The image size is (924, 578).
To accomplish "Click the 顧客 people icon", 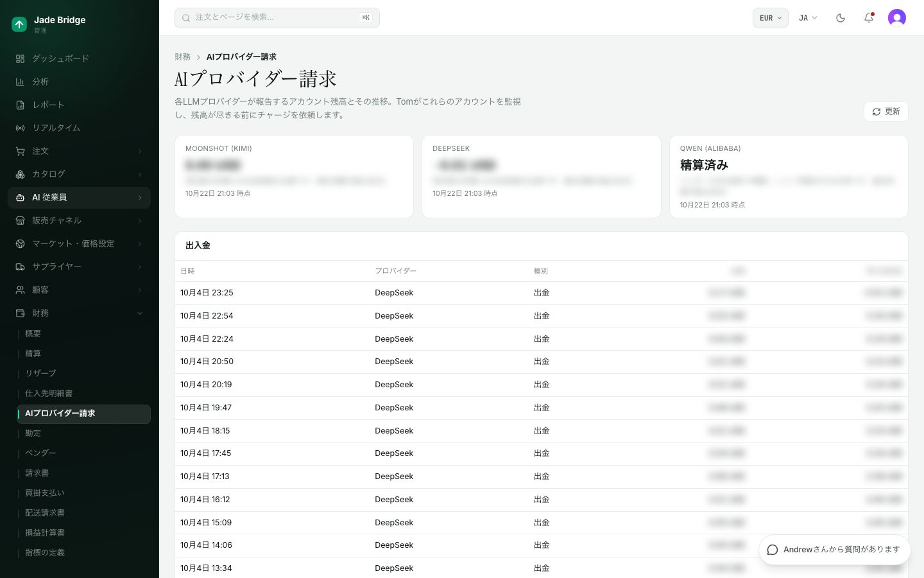I will (x=20, y=290).
